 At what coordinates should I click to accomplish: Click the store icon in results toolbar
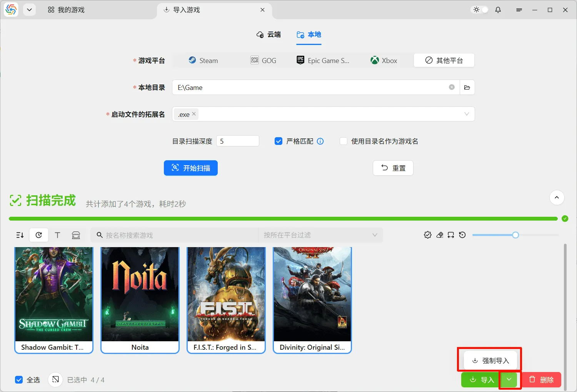[76, 235]
